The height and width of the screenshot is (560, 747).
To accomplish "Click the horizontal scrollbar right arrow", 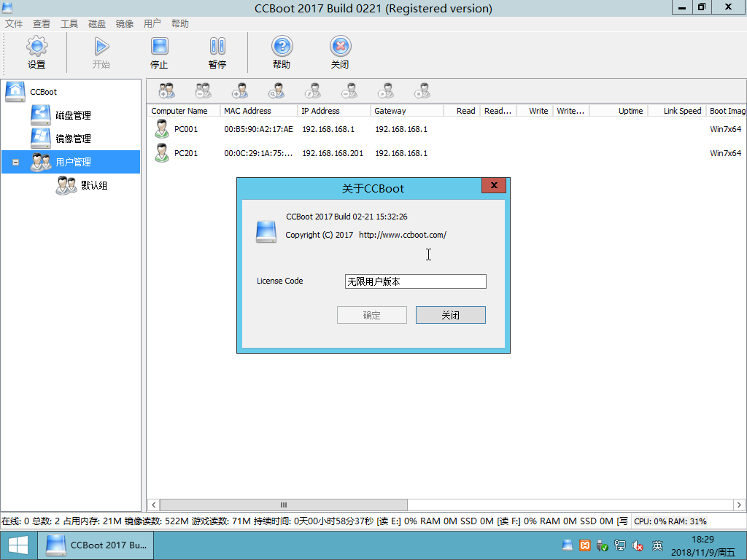I will [x=738, y=505].
